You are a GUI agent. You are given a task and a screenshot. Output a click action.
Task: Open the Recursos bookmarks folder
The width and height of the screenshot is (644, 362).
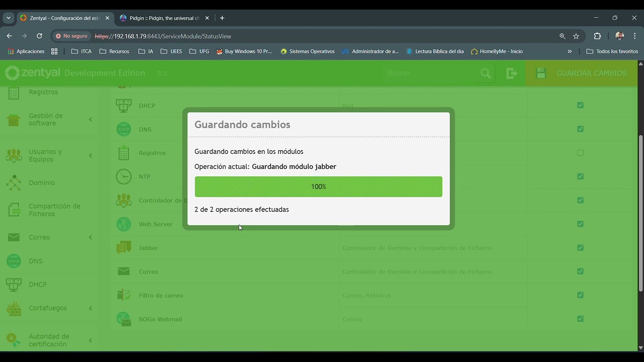click(x=114, y=51)
